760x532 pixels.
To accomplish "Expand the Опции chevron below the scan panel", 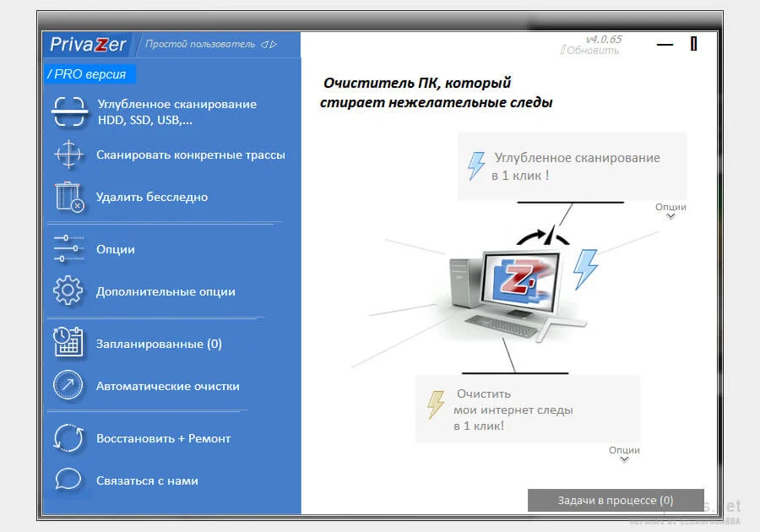I will tap(670, 211).
